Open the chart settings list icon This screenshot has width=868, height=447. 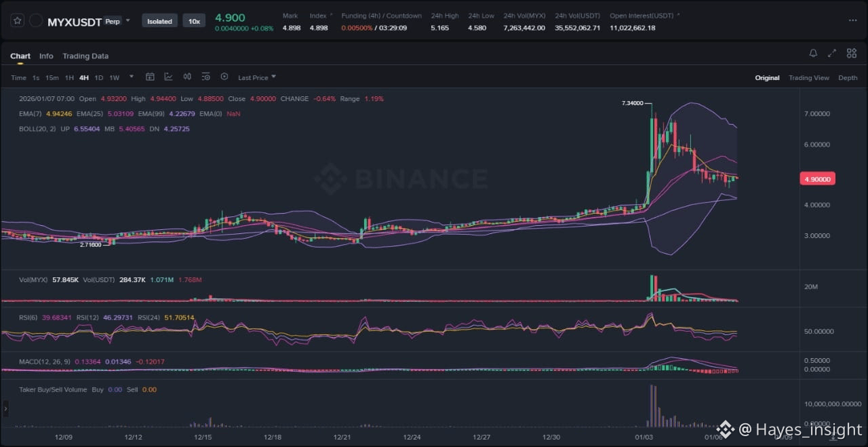pos(206,77)
